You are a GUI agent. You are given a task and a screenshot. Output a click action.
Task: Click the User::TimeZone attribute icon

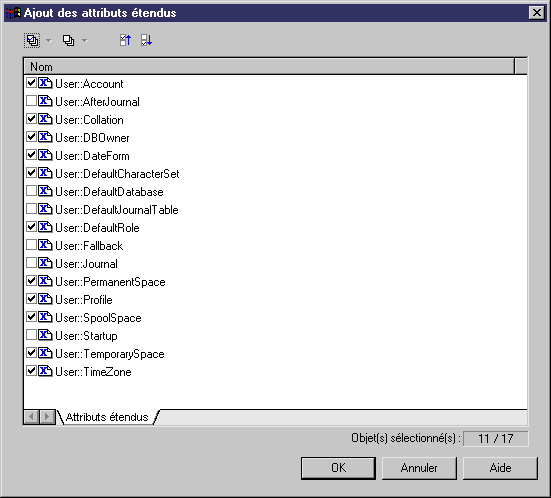tap(45, 371)
